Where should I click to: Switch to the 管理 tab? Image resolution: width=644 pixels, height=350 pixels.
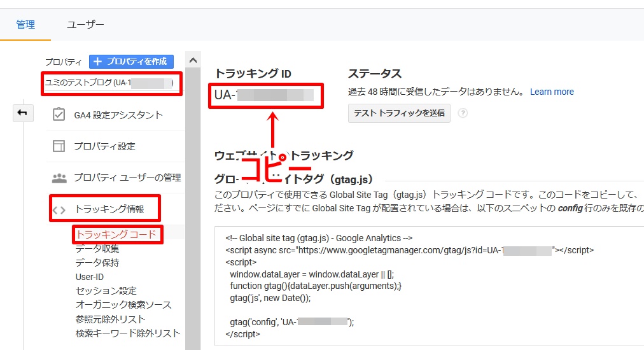(x=25, y=25)
